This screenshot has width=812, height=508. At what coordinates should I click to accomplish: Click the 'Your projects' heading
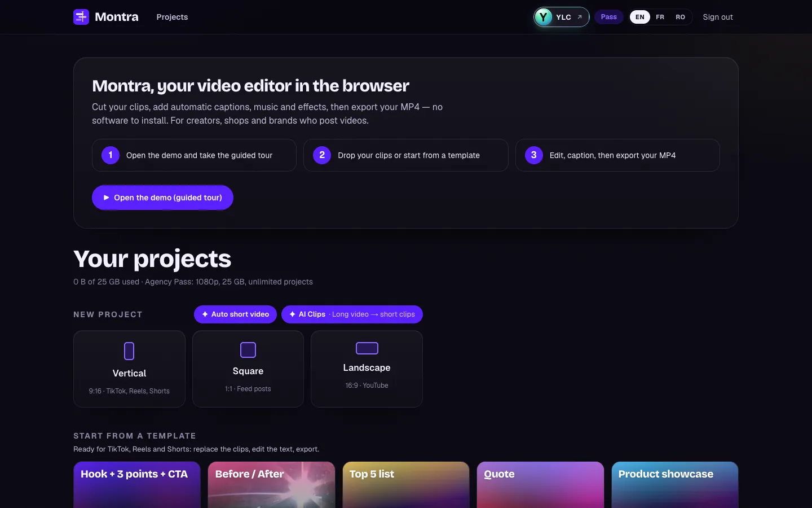152,259
